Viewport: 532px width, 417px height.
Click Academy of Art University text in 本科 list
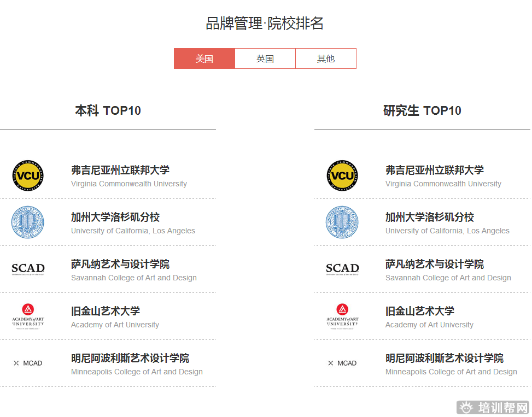(115, 325)
